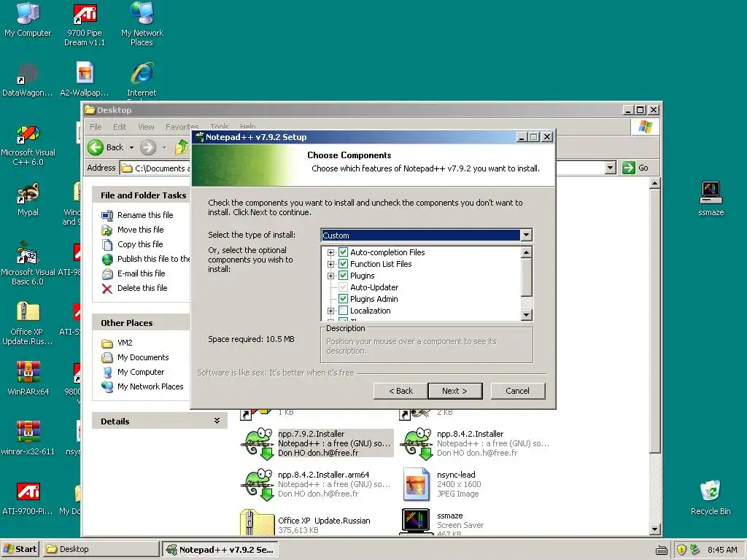Click Move this file link
Screen dimensions: 747x560
[x=141, y=230]
